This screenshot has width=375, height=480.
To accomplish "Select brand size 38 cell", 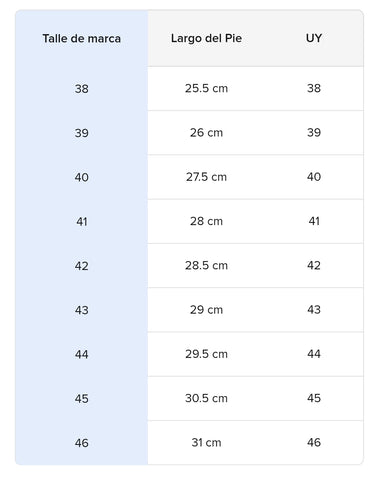I will (x=81, y=89).
